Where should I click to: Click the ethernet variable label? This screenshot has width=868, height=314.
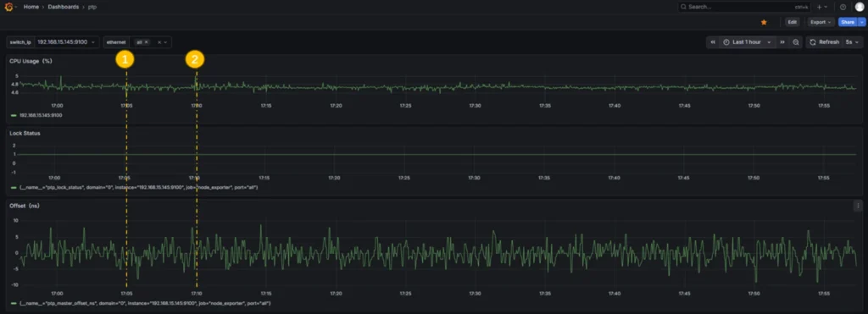coord(116,42)
